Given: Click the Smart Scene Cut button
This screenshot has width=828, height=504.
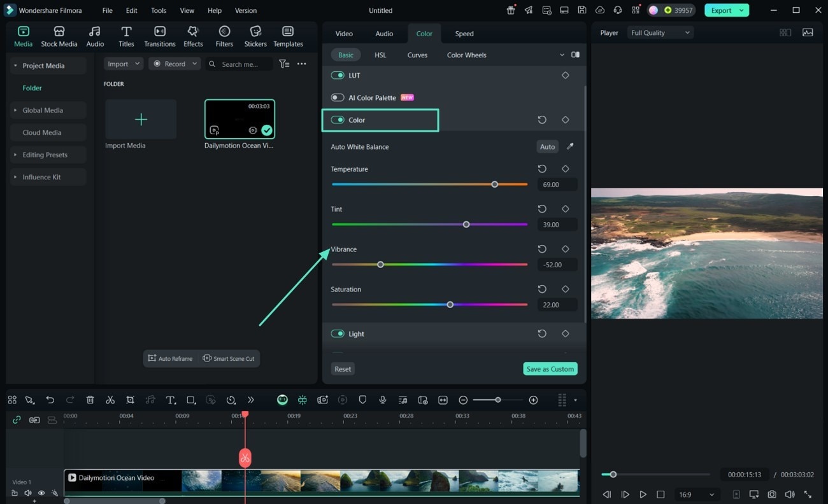Looking at the screenshot, I should coord(229,358).
